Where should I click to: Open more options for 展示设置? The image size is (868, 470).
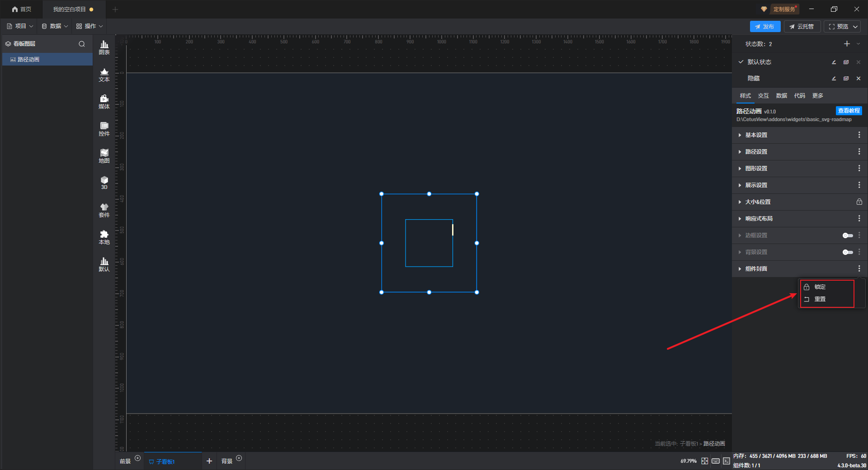pyautogui.click(x=859, y=185)
